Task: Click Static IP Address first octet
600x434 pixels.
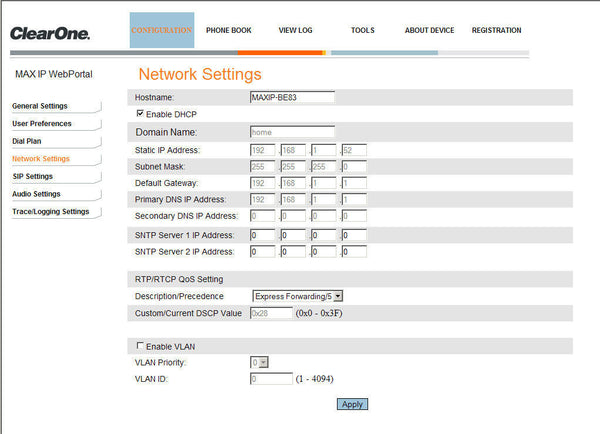Action: [262, 150]
